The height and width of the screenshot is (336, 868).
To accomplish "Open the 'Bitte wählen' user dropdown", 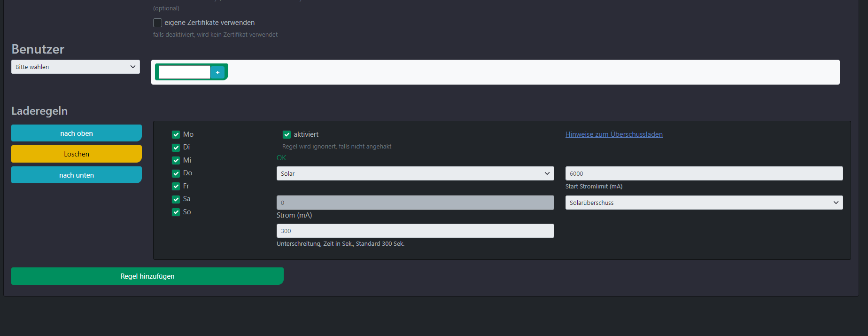I will point(76,67).
